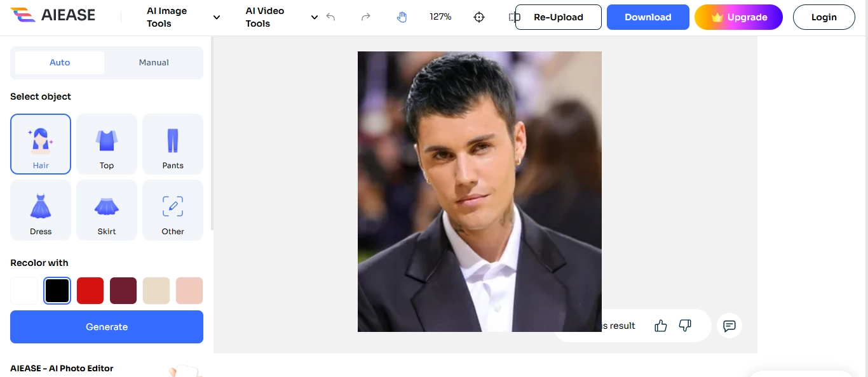Viewport: 868px width, 377px height.
Task: Pick the red recolor swatch
Action: click(x=90, y=291)
